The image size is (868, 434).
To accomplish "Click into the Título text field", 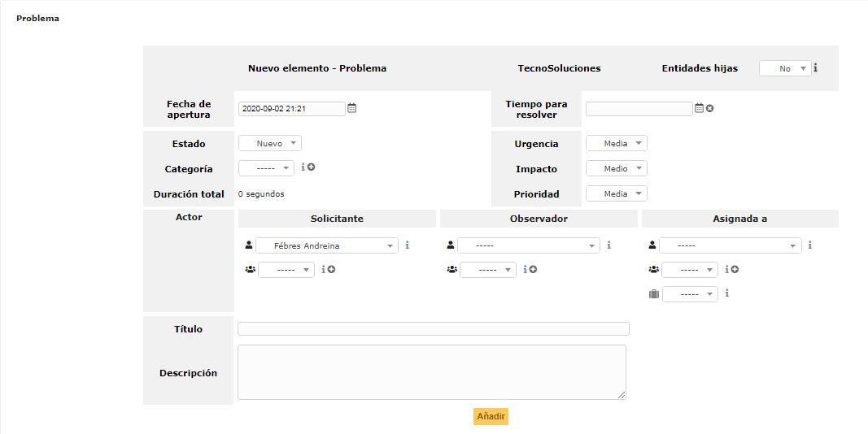I will pyautogui.click(x=433, y=329).
